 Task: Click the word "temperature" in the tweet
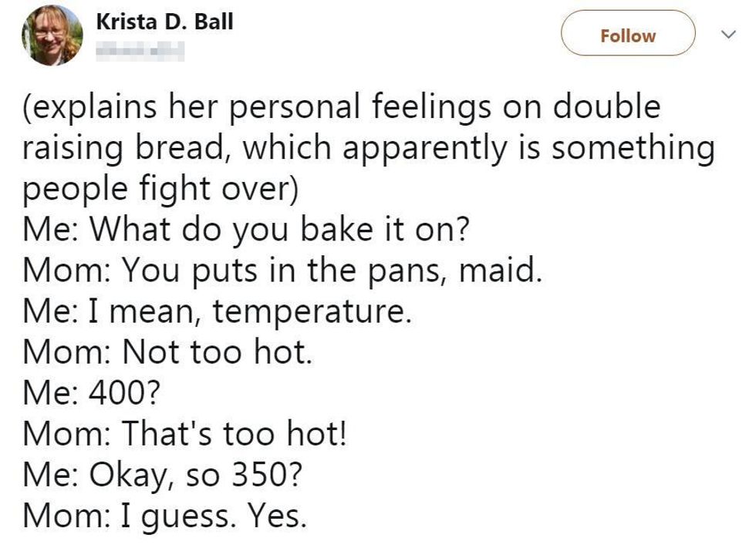click(308, 312)
